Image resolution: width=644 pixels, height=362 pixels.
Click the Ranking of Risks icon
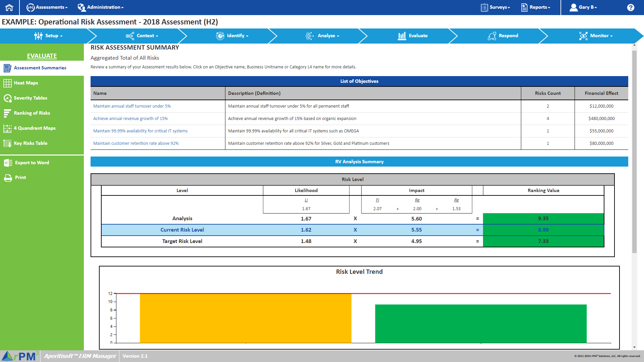[x=7, y=113]
